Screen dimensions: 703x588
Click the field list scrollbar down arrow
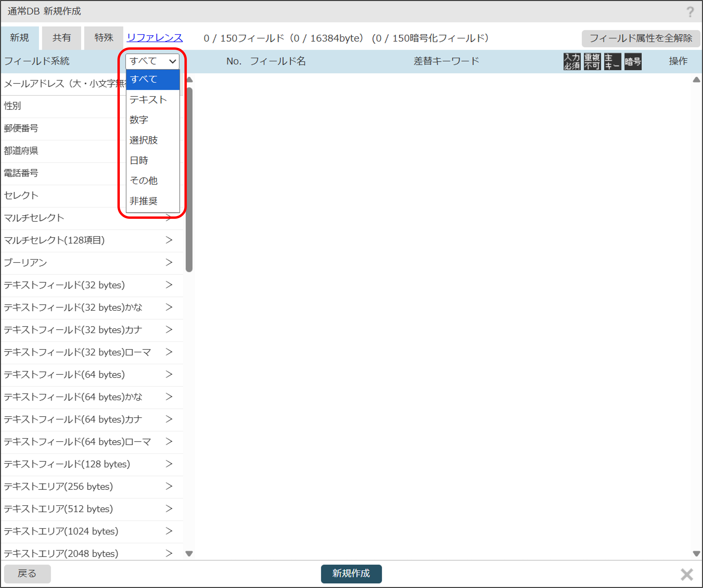pyautogui.click(x=189, y=553)
